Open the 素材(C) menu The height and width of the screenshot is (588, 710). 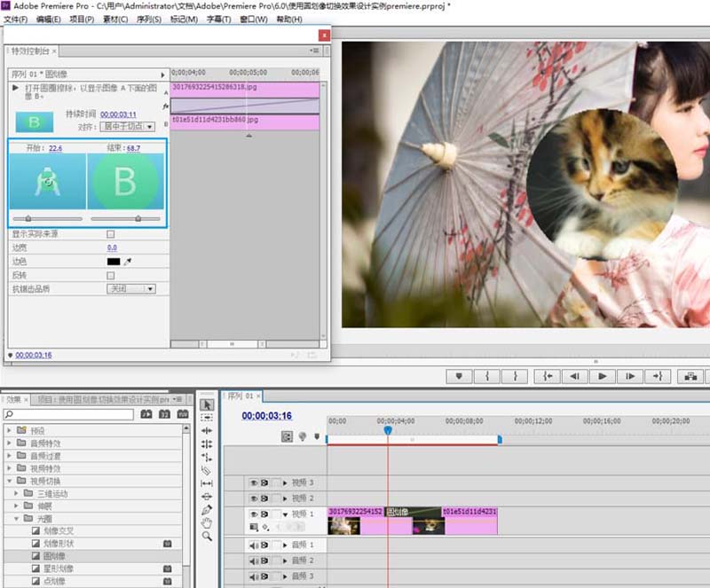click(x=115, y=19)
